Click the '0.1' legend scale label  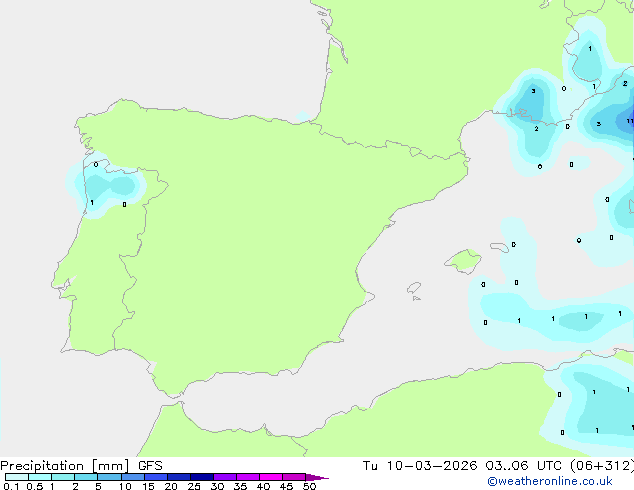(11, 486)
